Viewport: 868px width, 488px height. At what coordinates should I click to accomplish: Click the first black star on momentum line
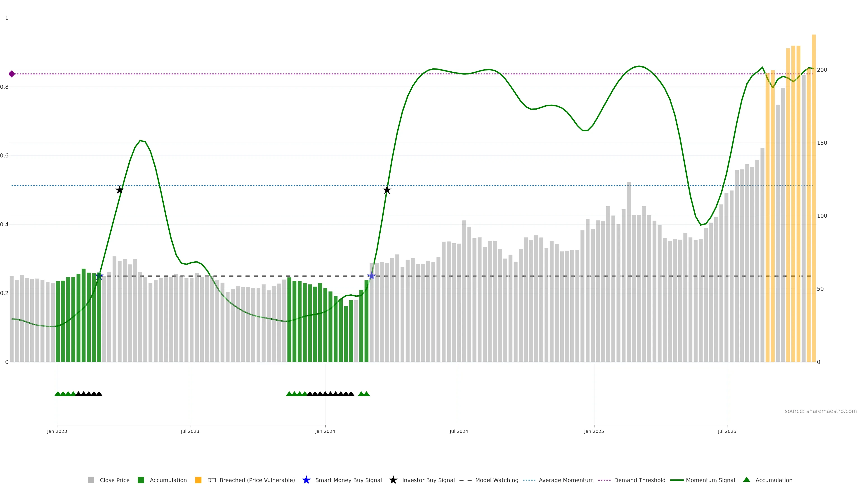point(120,190)
